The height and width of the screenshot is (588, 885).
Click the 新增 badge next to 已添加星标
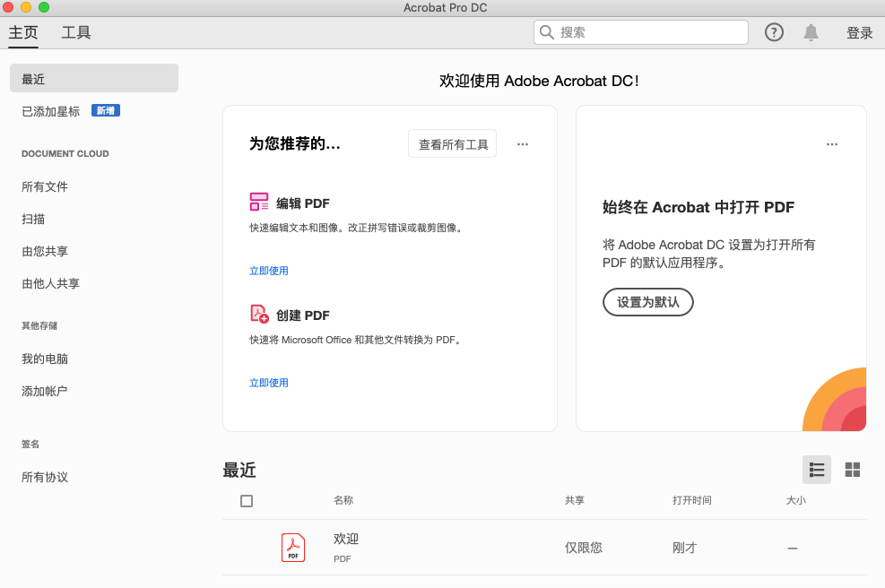106,110
